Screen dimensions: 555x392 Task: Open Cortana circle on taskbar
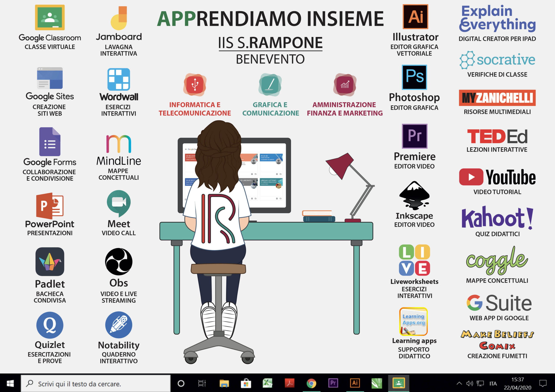coord(181,383)
